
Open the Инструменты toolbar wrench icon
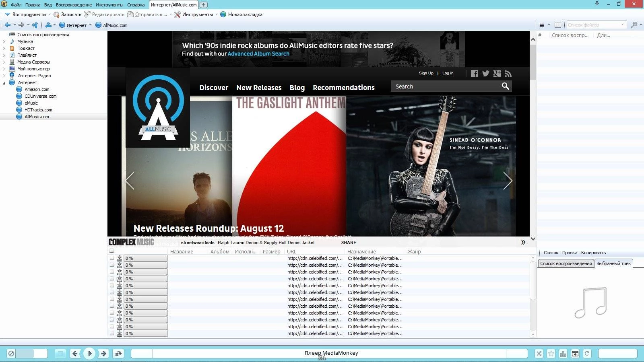point(177,14)
